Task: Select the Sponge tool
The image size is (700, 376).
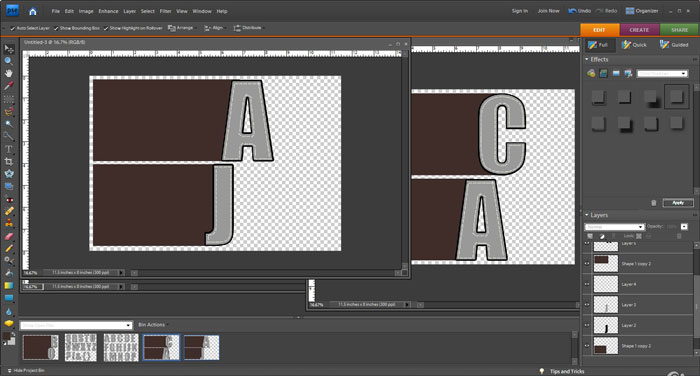Action: click(8, 323)
